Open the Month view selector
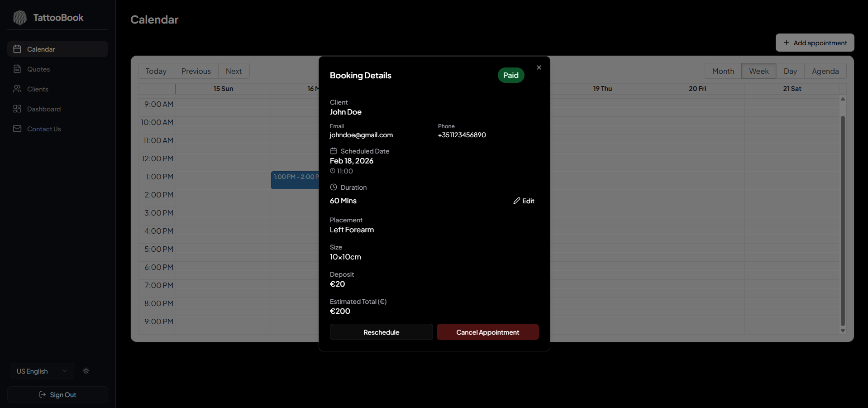This screenshot has height=408, width=868. tap(723, 71)
